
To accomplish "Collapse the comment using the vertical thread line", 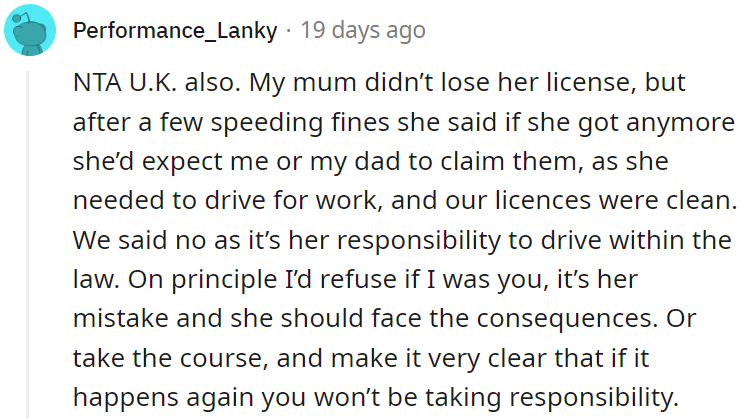I will (29, 240).
